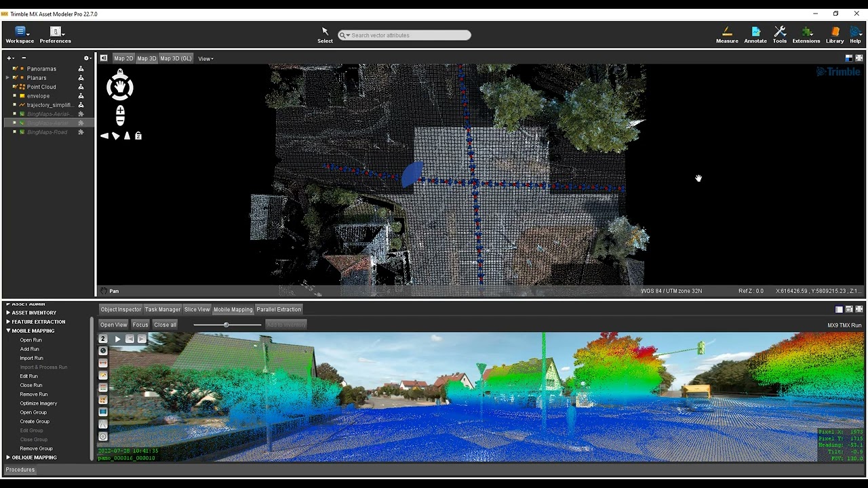Open the Measure tool

pyautogui.click(x=727, y=35)
